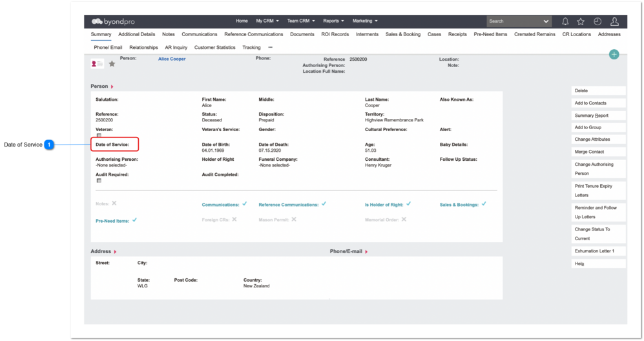Open the Cremated Remains tab
Viewport: 644px width, 341px height.
[x=534, y=34]
